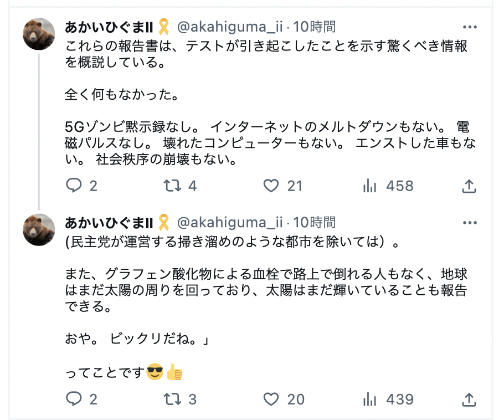The height and width of the screenshot is (420, 504).
Task: View analytics showing 439 views
Action: (x=369, y=399)
